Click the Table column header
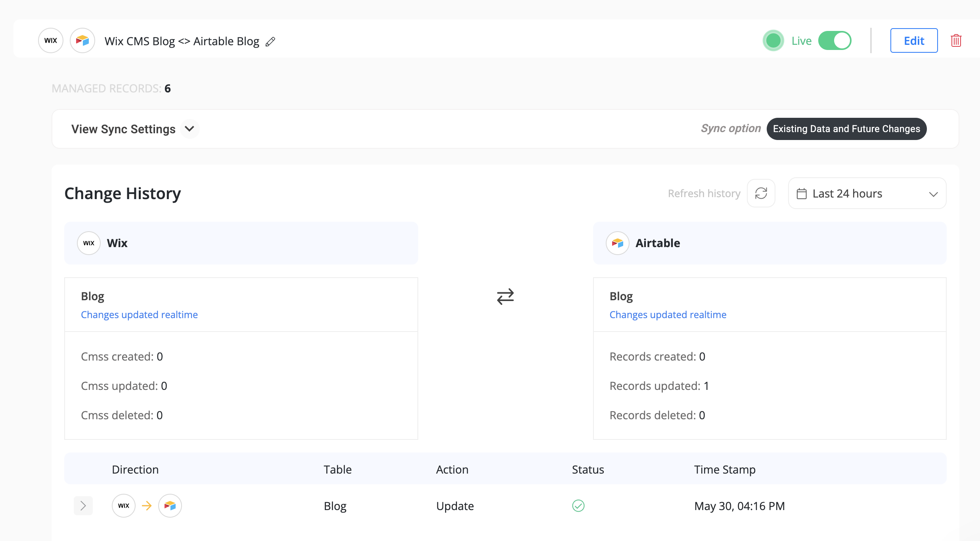This screenshot has height=541, width=980. (338, 470)
